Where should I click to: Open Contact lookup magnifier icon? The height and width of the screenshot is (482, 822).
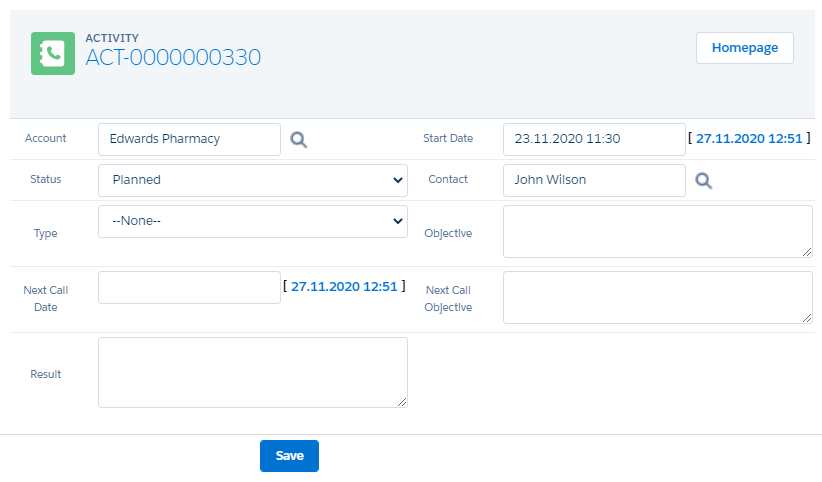pyautogui.click(x=703, y=181)
